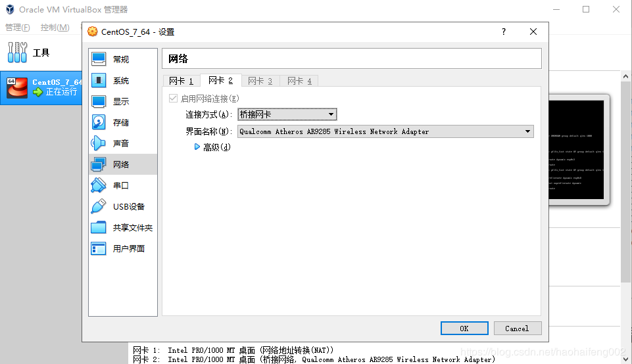Click the Cancel button
The width and height of the screenshot is (632, 364).
[517, 328]
